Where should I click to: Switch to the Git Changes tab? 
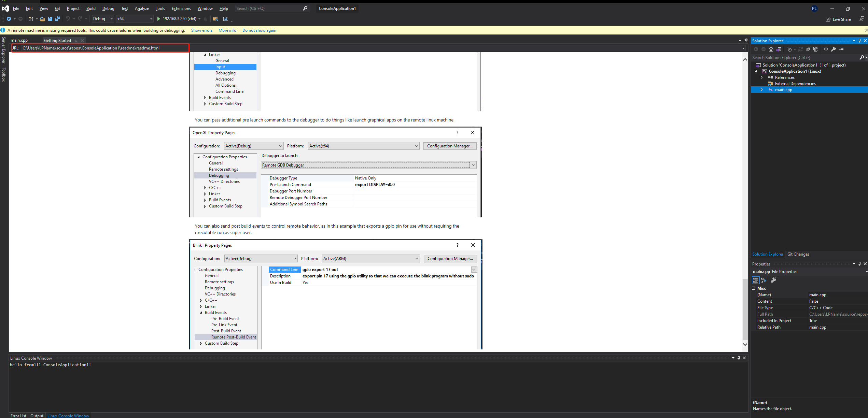(x=798, y=254)
